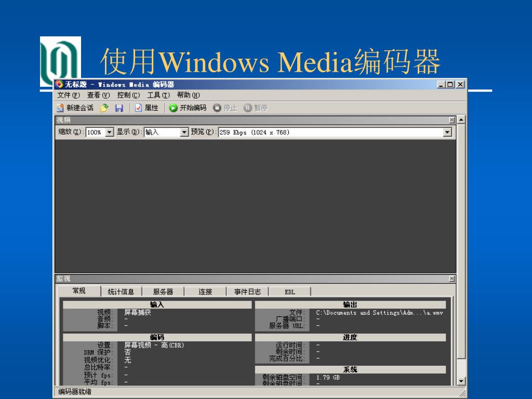Click the Output (输出) section header
Image resolution: width=532 pixels, height=399 pixels.
pos(350,304)
